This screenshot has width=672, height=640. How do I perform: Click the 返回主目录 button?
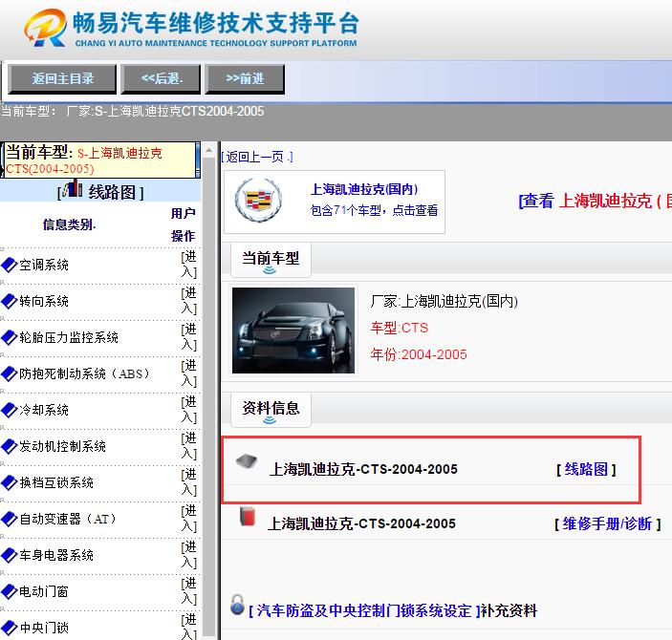point(62,79)
